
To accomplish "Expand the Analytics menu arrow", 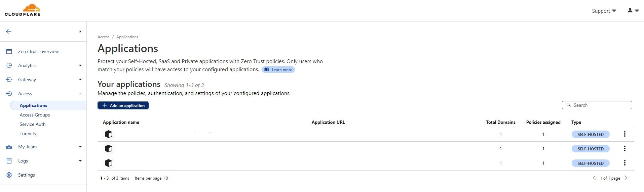I will coord(80,65).
